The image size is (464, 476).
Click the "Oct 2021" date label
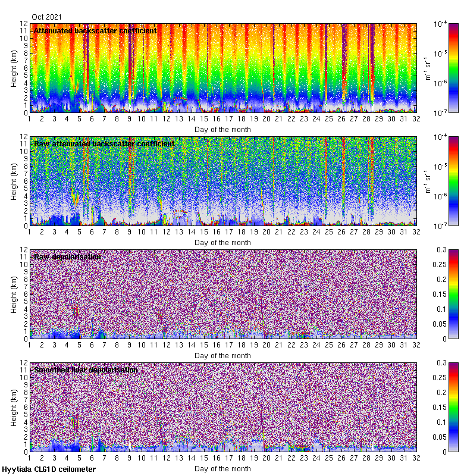[x=46, y=17]
